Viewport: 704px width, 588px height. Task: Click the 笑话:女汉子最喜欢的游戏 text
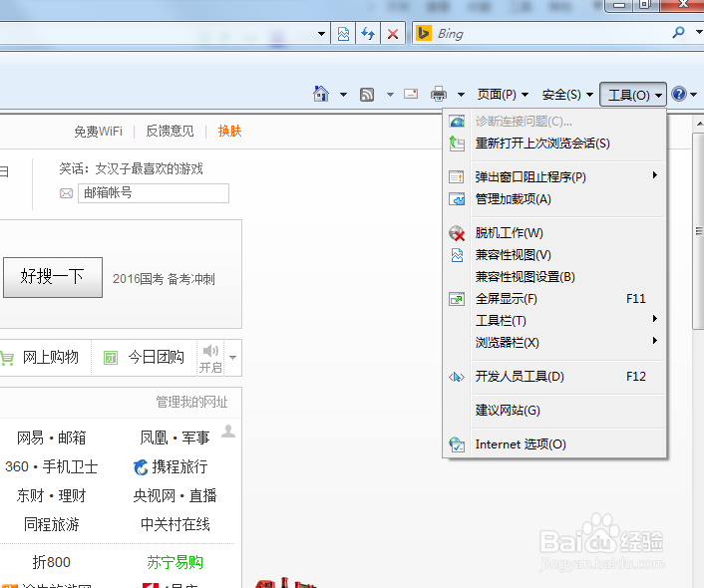click(x=131, y=168)
